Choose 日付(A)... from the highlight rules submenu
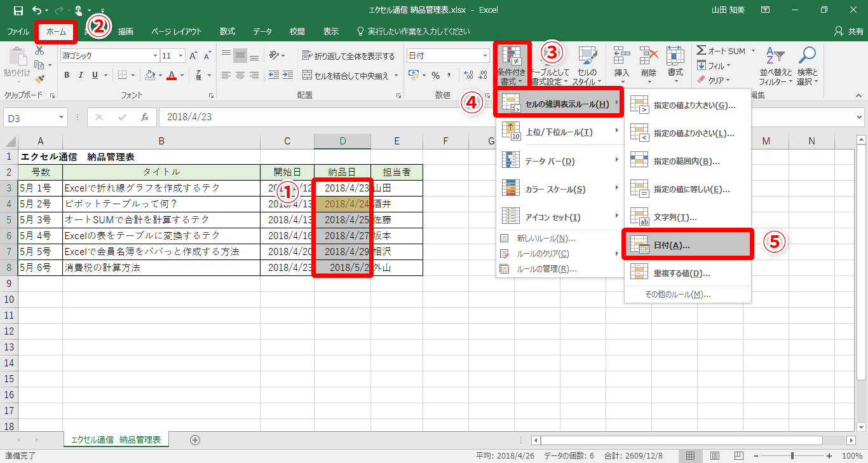The image size is (868, 463). 688,244
